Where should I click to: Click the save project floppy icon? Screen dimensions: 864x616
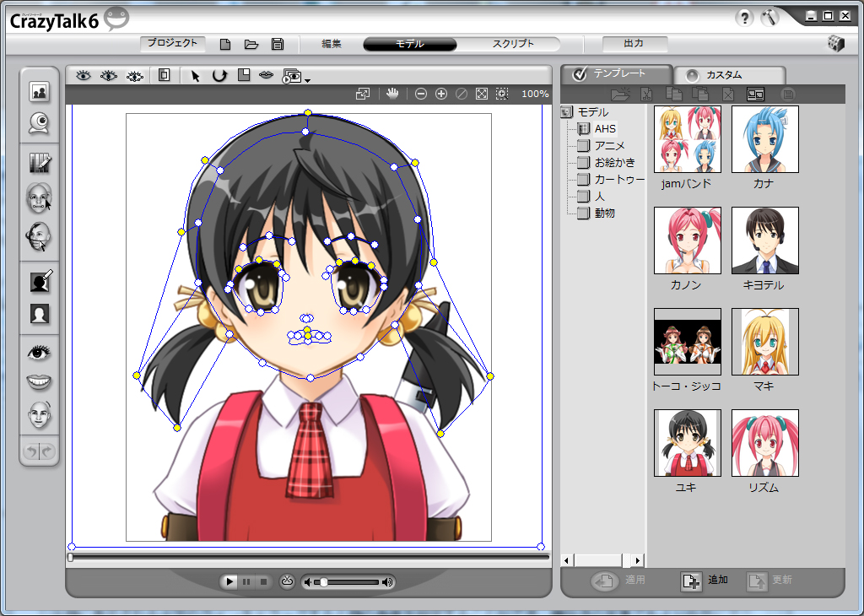tap(278, 45)
